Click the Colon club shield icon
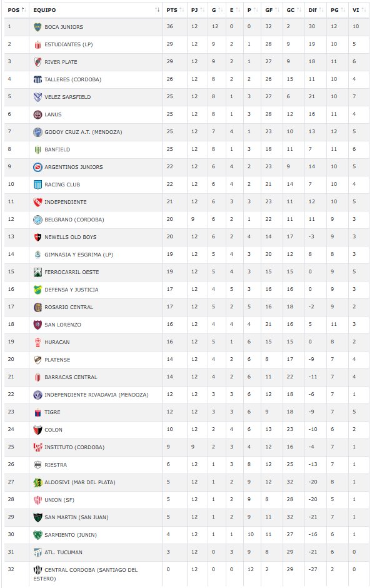 (38, 430)
